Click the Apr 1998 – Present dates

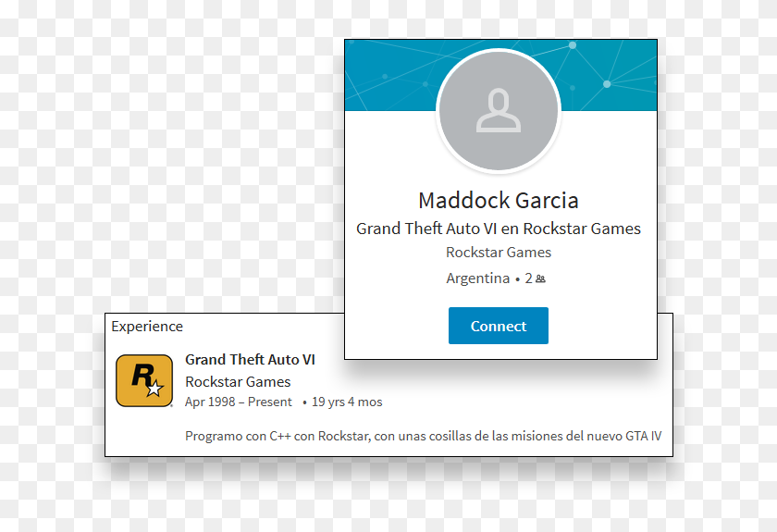click(x=239, y=402)
